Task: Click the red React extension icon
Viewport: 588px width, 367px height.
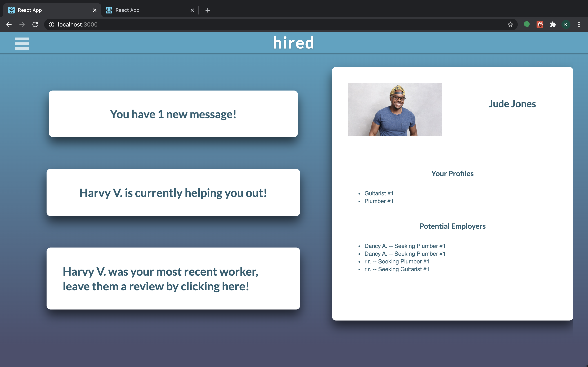Action: click(540, 24)
